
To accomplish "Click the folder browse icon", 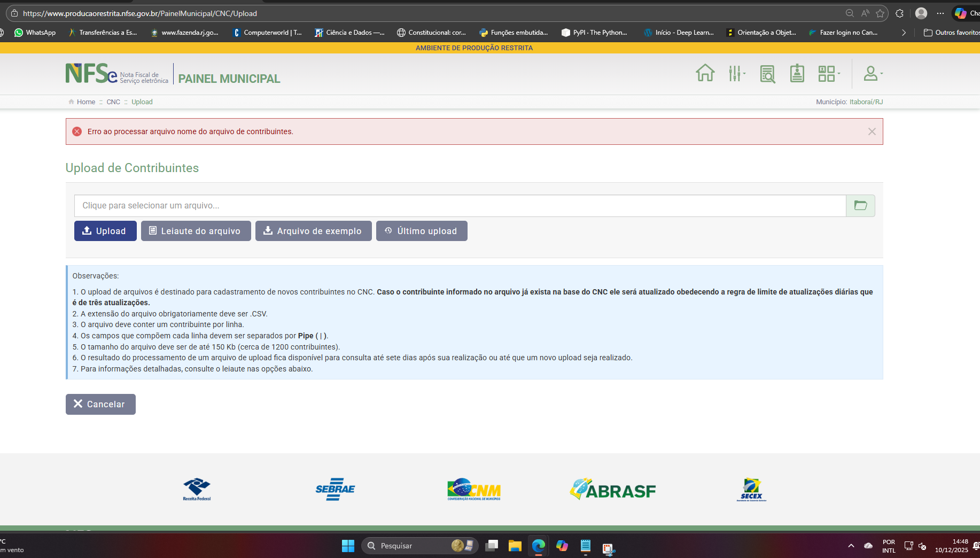I will [x=860, y=206].
